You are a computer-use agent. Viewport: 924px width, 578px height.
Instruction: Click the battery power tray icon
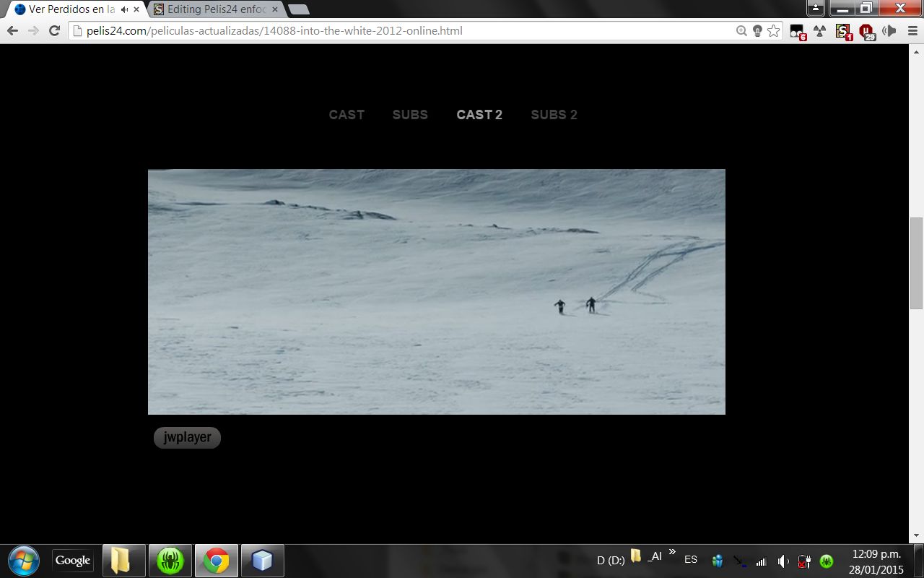tap(804, 561)
